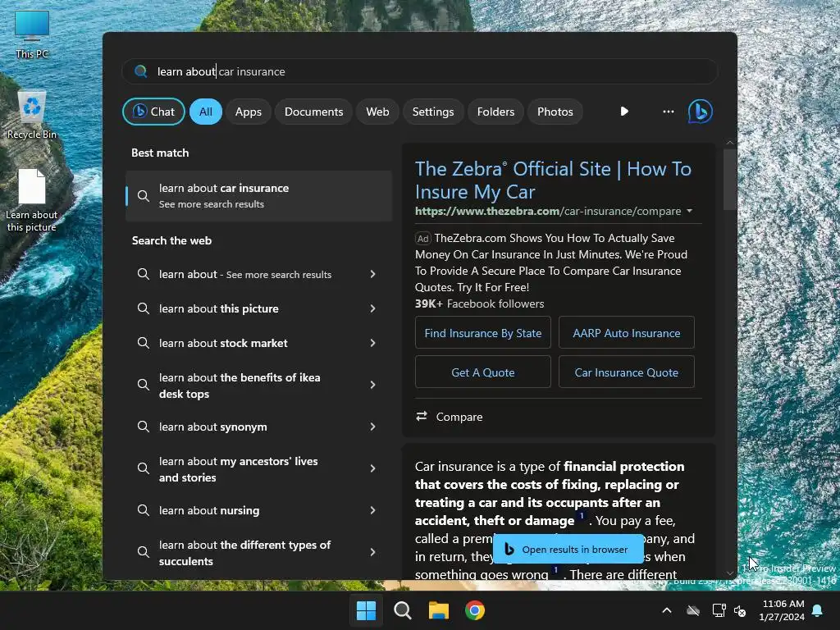The width and height of the screenshot is (840, 630).
Task: Switch to the Chat tab
Action: point(153,112)
